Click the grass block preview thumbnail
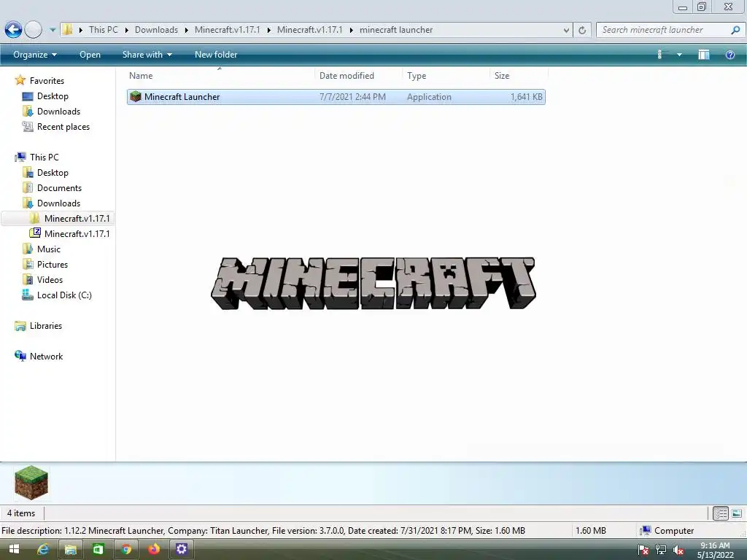The width and height of the screenshot is (747, 560). (x=31, y=483)
